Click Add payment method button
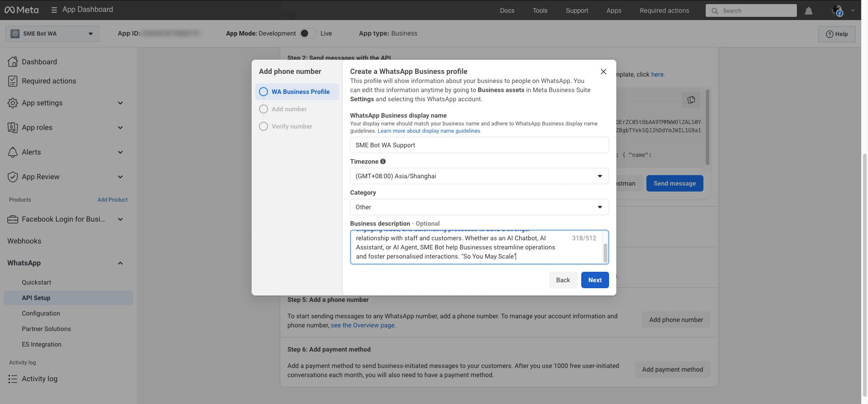Screen dimensions: 868x404 (672, 369)
